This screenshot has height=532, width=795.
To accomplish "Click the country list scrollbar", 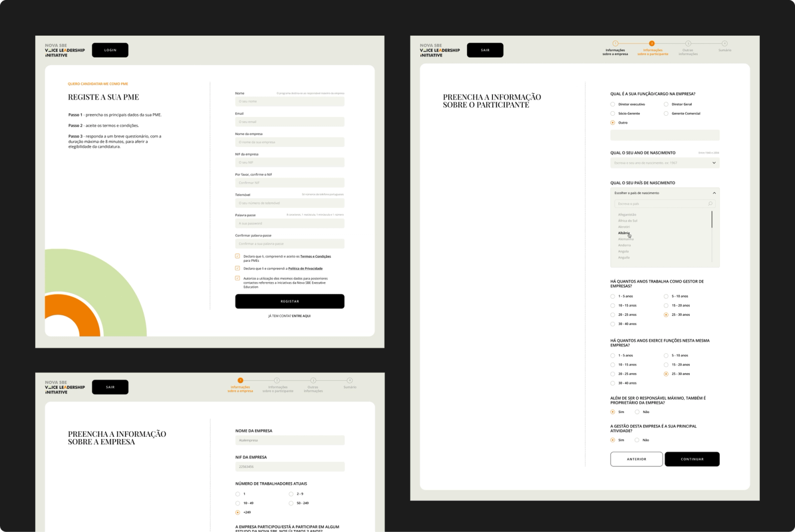I will tap(712, 220).
